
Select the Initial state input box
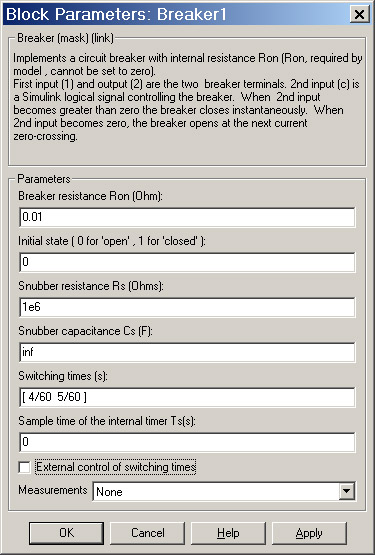pyautogui.click(x=187, y=262)
